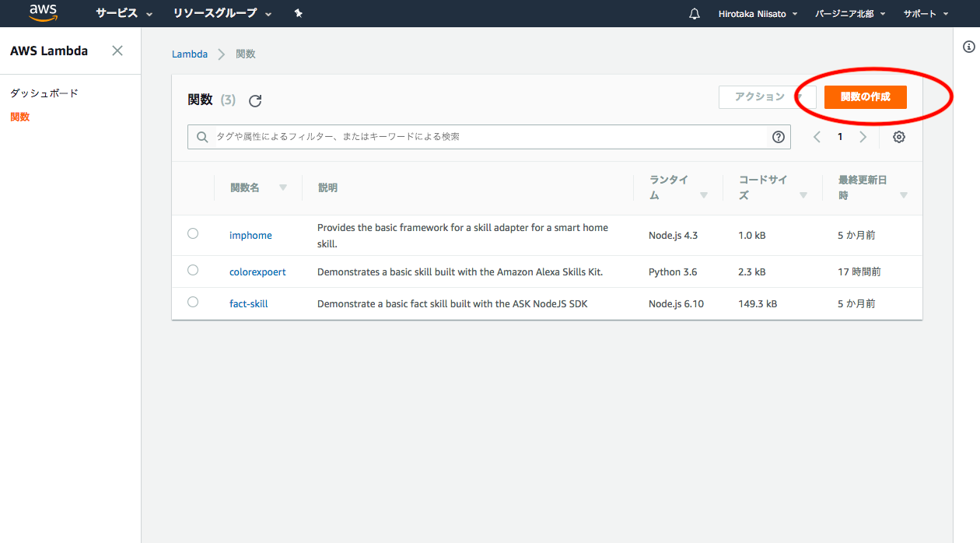The image size is (980, 543).
Task: Open the バージニア北部 region menu
Action: pyautogui.click(x=850, y=14)
